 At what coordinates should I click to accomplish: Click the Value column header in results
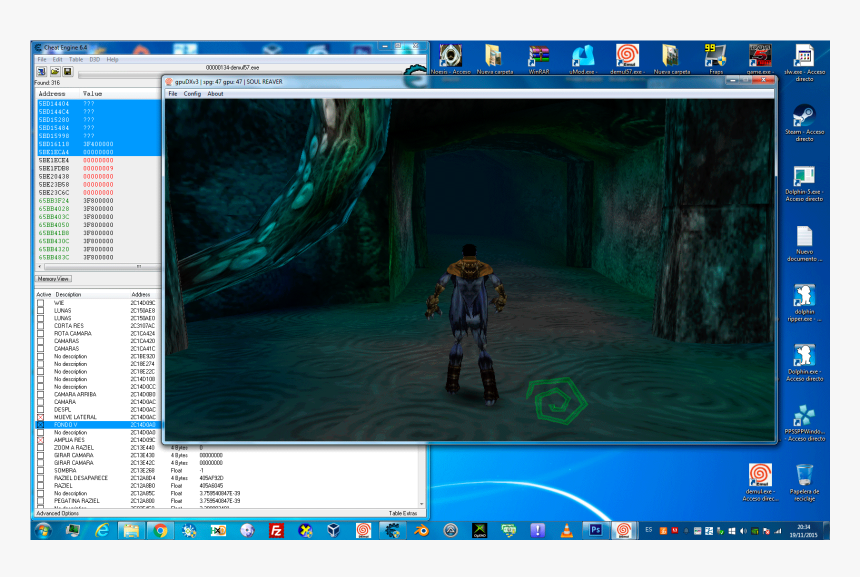point(93,94)
